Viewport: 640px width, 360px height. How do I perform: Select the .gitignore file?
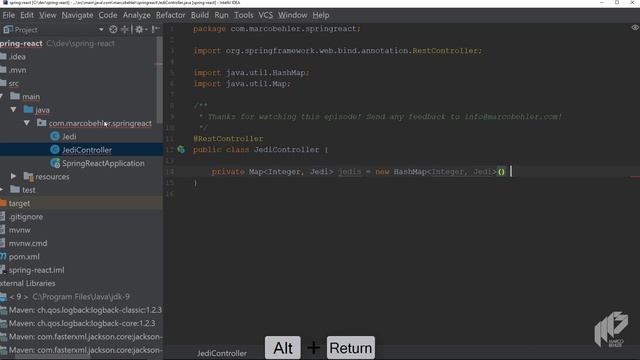pos(26,217)
